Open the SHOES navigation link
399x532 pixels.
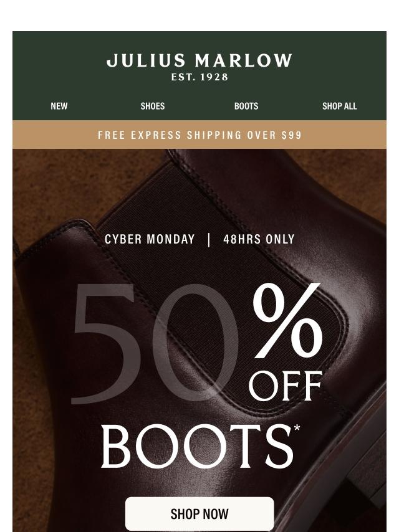point(153,106)
